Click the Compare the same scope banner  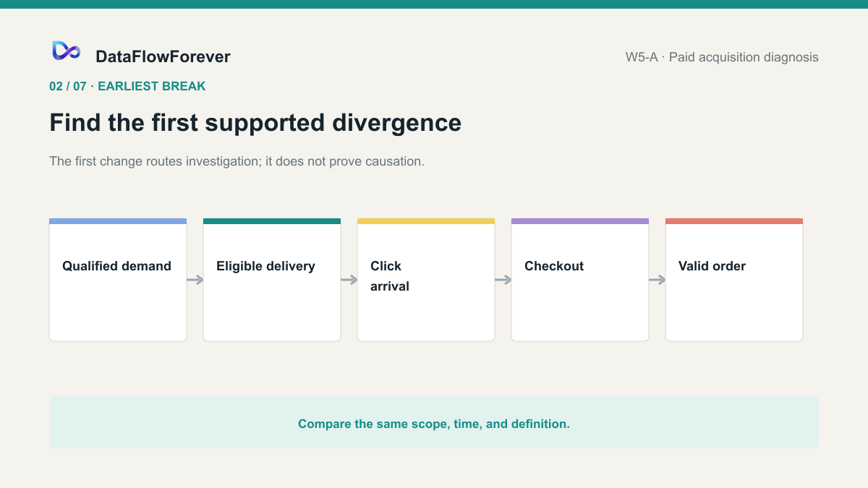[x=434, y=422]
